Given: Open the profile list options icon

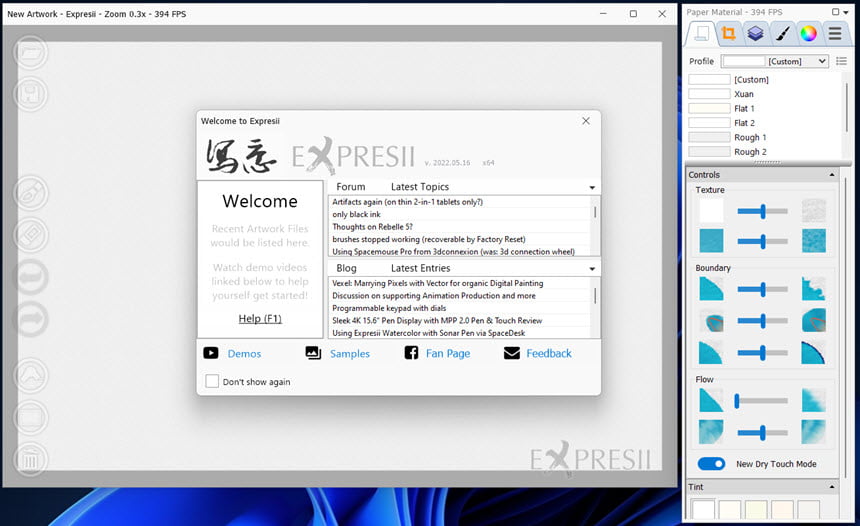Looking at the screenshot, I should pyautogui.click(x=841, y=61).
